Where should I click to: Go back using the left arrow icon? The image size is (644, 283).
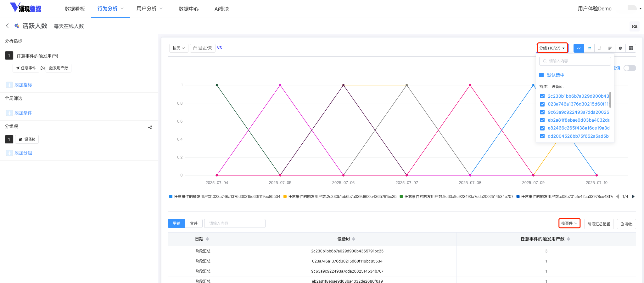point(7,26)
